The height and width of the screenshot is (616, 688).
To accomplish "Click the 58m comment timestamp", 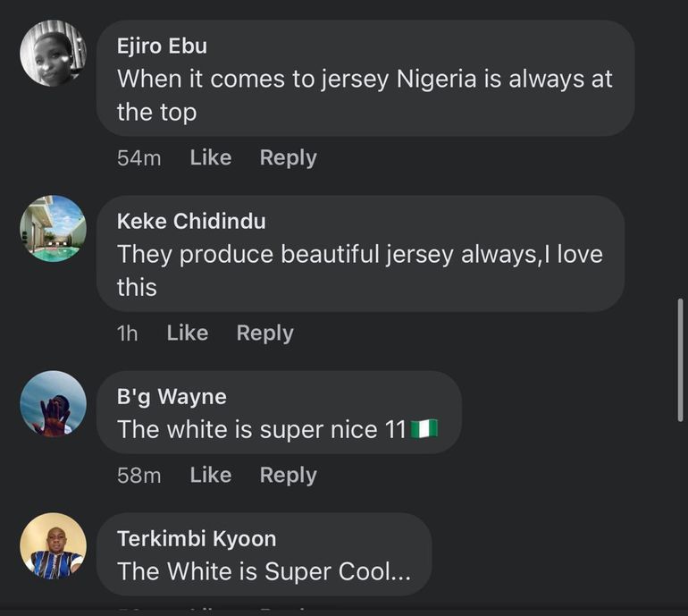I will point(138,476).
